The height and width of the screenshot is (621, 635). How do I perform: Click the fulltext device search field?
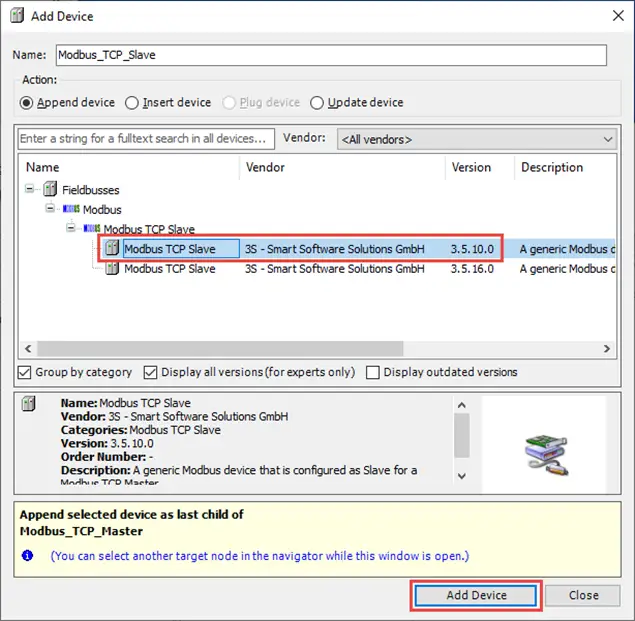tap(146, 139)
